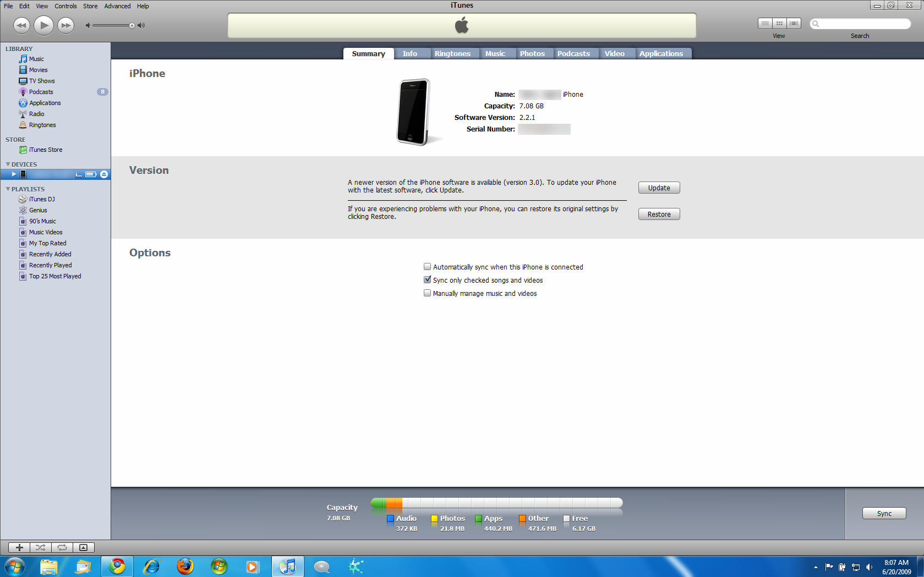Toggle the repeat button
The image size is (924, 577).
click(62, 547)
